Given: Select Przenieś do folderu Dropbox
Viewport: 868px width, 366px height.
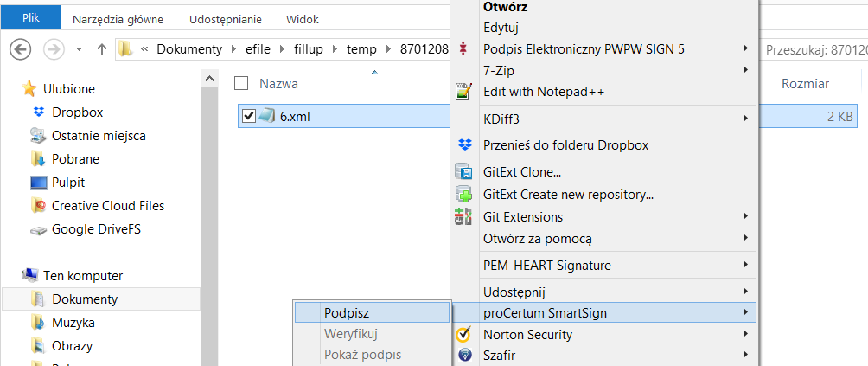Looking at the screenshot, I should 565,145.
